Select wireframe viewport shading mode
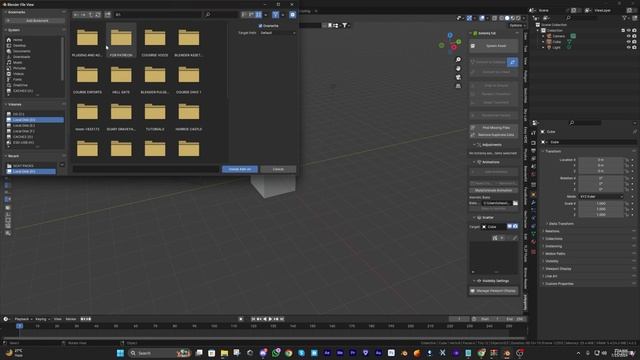The image size is (640, 360). pyautogui.click(x=502, y=18)
